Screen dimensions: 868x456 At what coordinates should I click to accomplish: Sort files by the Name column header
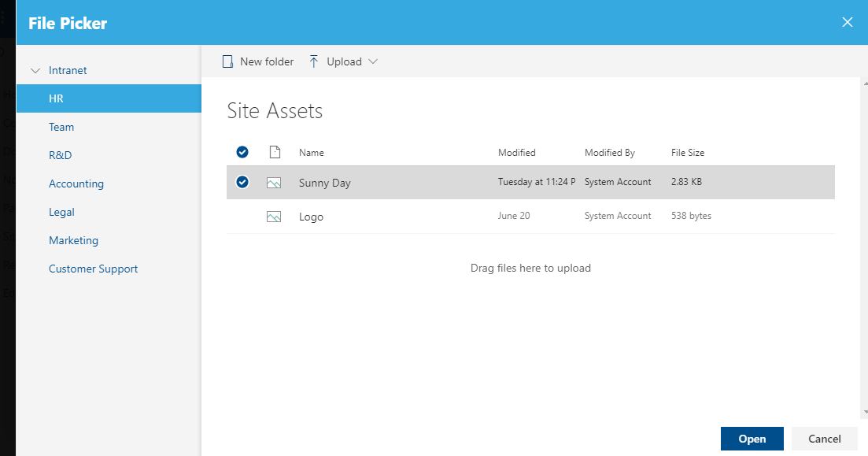[312, 151]
